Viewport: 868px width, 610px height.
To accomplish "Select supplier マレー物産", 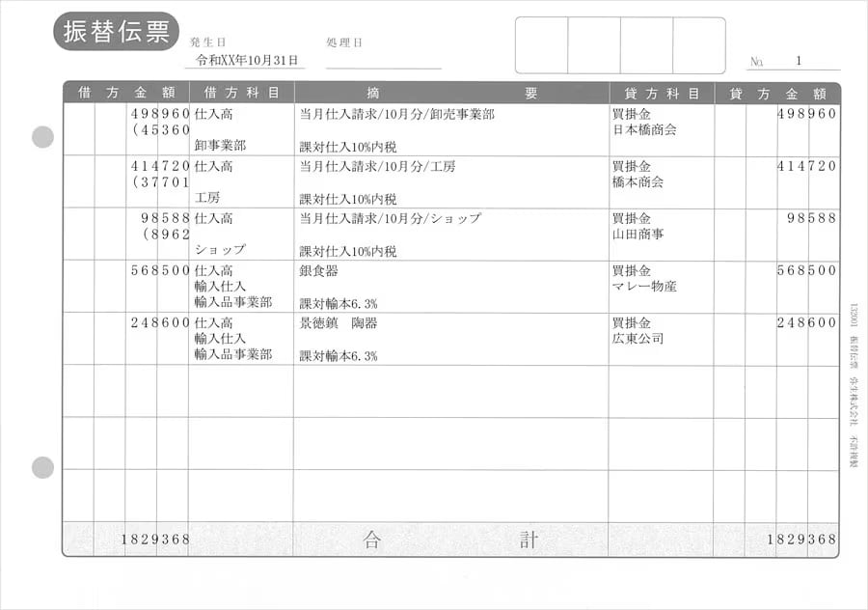I will pos(644,286).
